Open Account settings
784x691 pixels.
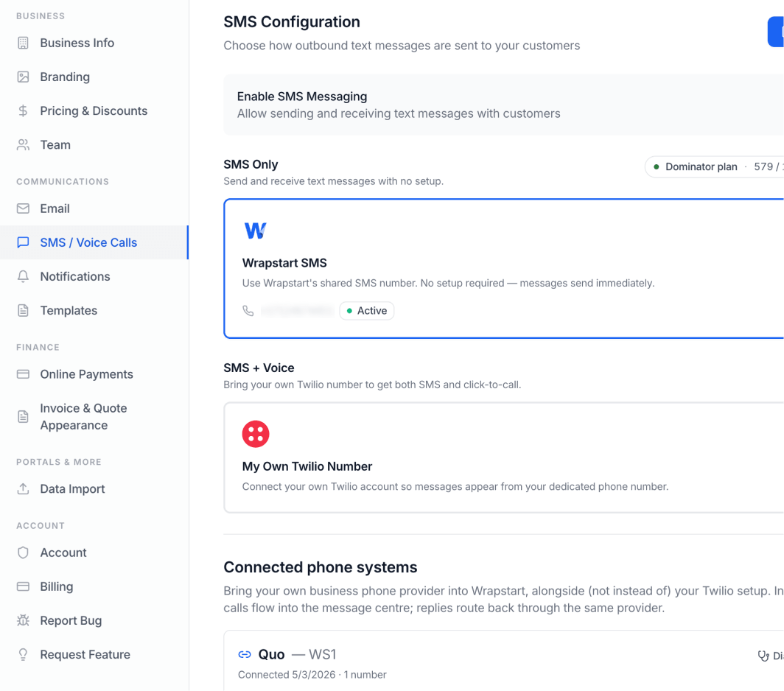[95, 553]
